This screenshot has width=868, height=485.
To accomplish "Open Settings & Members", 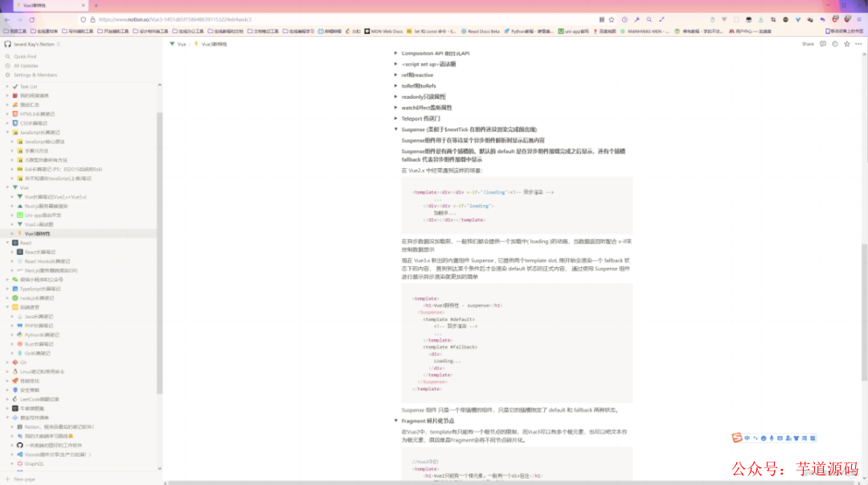I will click(35, 76).
